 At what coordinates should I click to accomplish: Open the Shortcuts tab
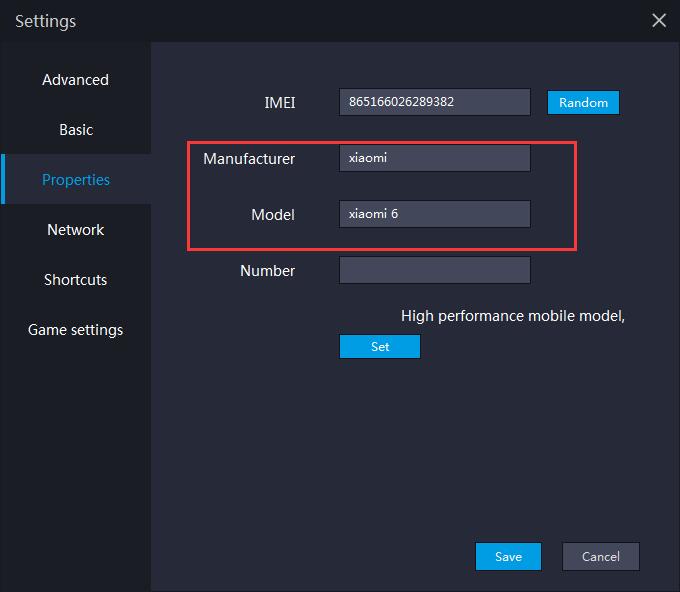[75, 280]
